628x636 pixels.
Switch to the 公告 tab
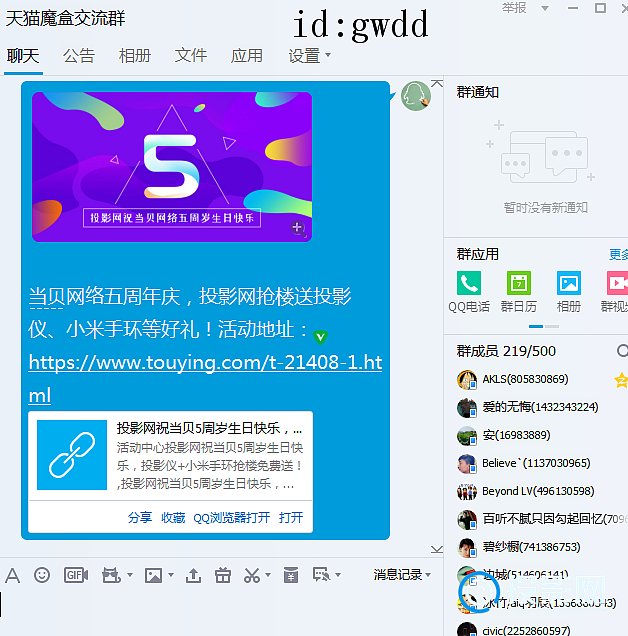click(x=79, y=56)
